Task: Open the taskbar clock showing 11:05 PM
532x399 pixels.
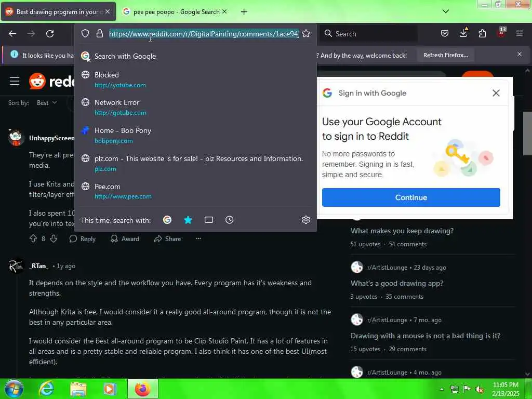Action: [506, 389]
